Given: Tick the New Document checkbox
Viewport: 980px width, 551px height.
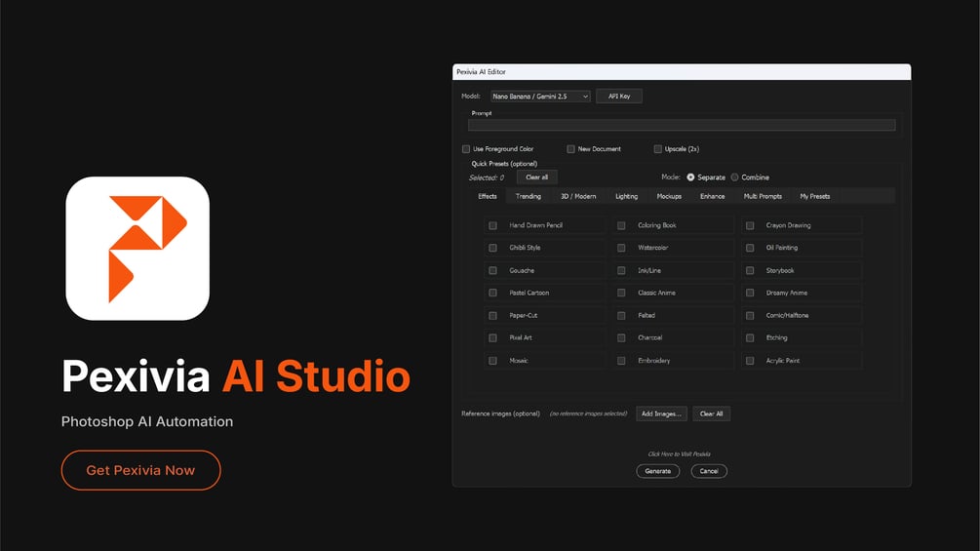Looking at the screenshot, I should (x=570, y=149).
